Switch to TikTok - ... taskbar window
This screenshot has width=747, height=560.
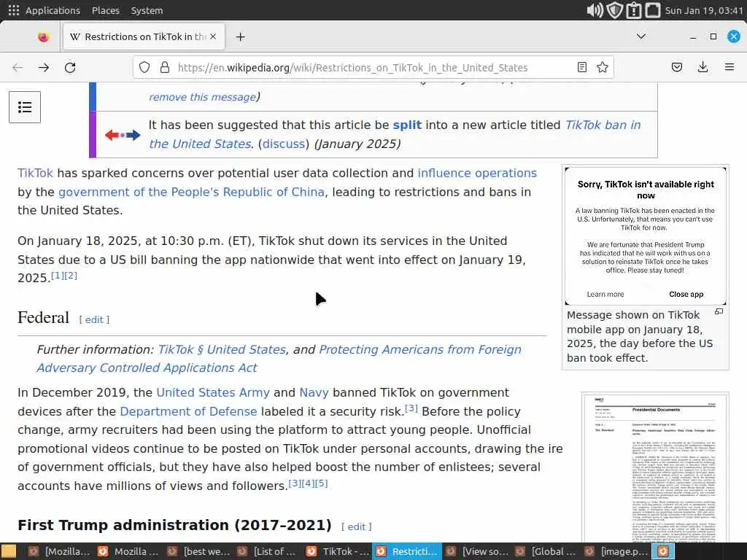tap(337, 551)
